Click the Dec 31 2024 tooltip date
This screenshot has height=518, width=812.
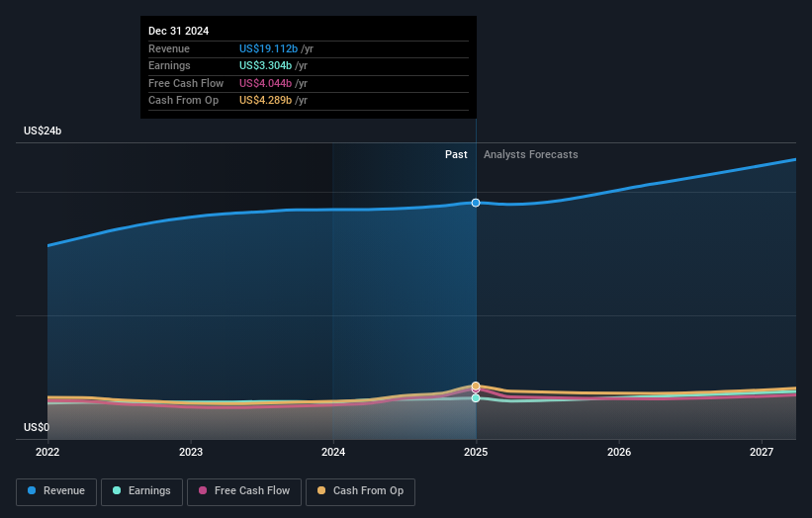tap(179, 31)
